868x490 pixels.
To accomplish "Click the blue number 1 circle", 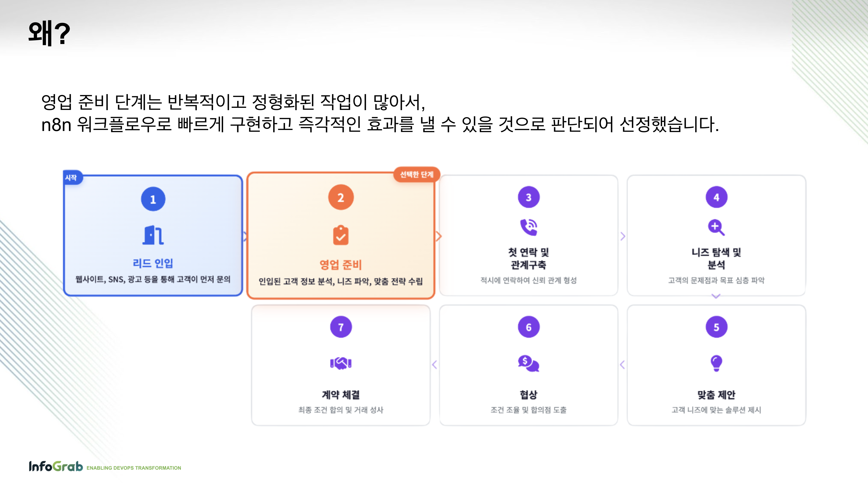I will coord(153,199).
